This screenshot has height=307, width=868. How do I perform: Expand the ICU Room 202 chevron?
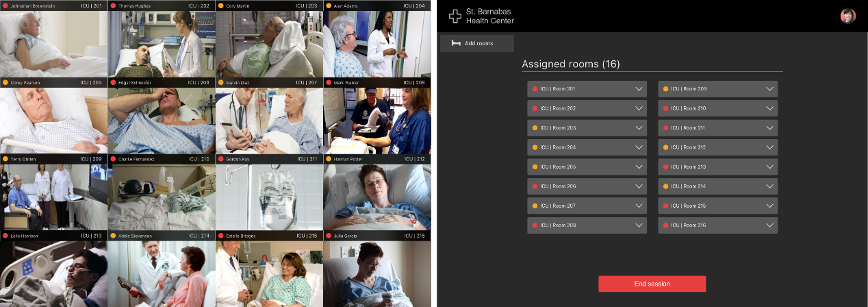pyautogui.click(x=639, y=108)
